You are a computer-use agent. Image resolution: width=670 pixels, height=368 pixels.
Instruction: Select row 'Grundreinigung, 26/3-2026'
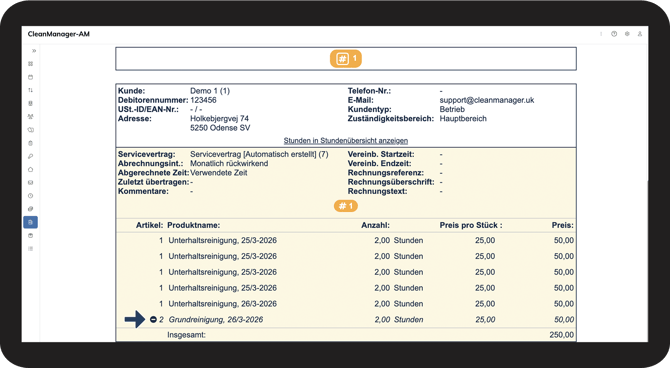[346, 320]
